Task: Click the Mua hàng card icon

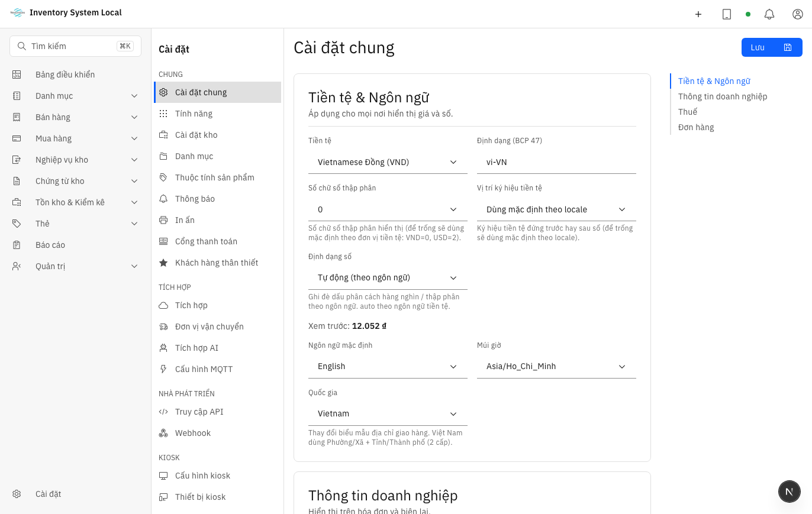Action: (x=17, y=138)
